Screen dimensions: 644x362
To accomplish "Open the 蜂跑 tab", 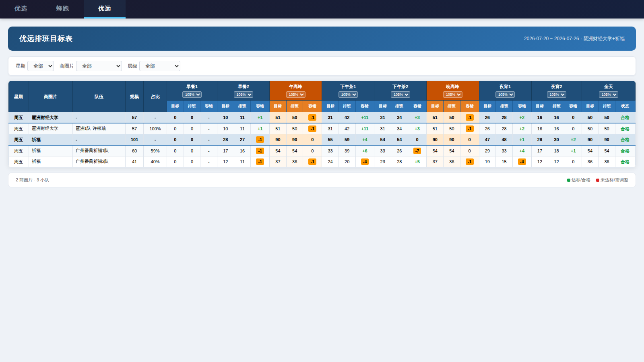I will (62, 9).
